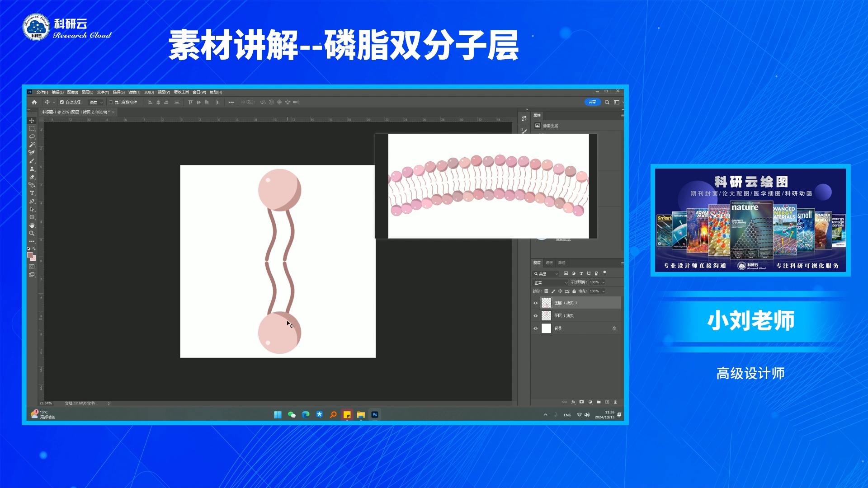Select the Type tool
The height and width of the screenshot is (488, 868).
tap(32, 193)
